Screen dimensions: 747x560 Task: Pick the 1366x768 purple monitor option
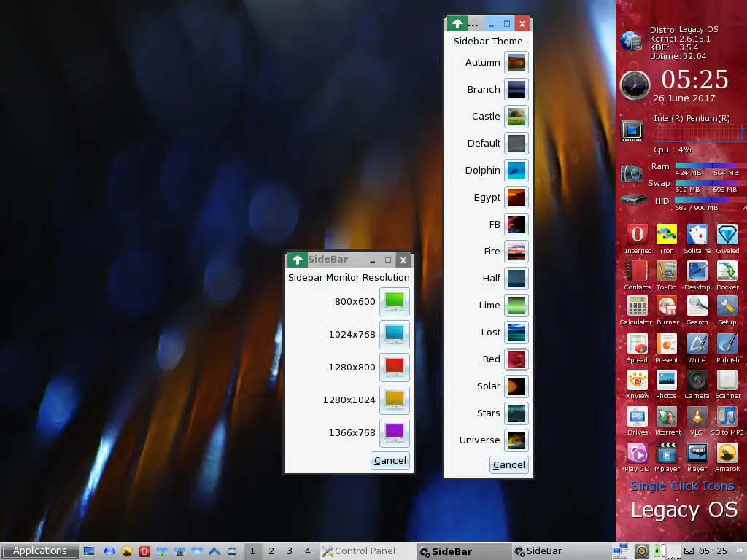coord(394,433)
